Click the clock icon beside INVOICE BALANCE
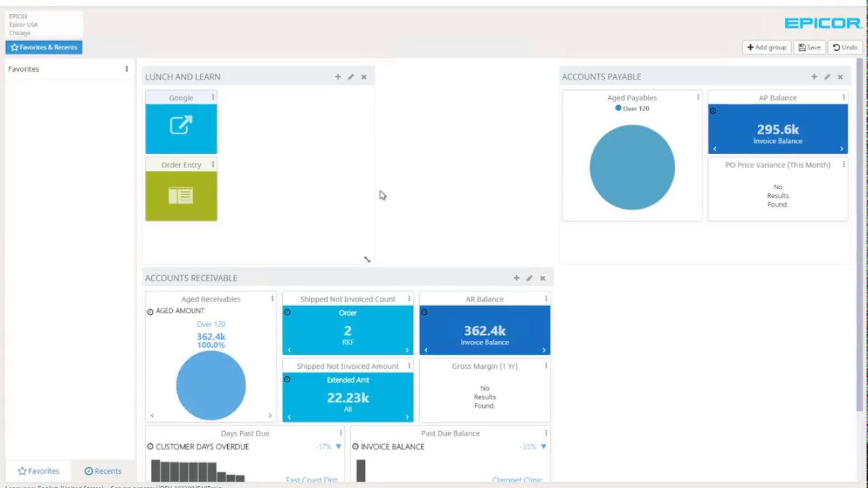This screenshot has height=488, width=868. 355,447
